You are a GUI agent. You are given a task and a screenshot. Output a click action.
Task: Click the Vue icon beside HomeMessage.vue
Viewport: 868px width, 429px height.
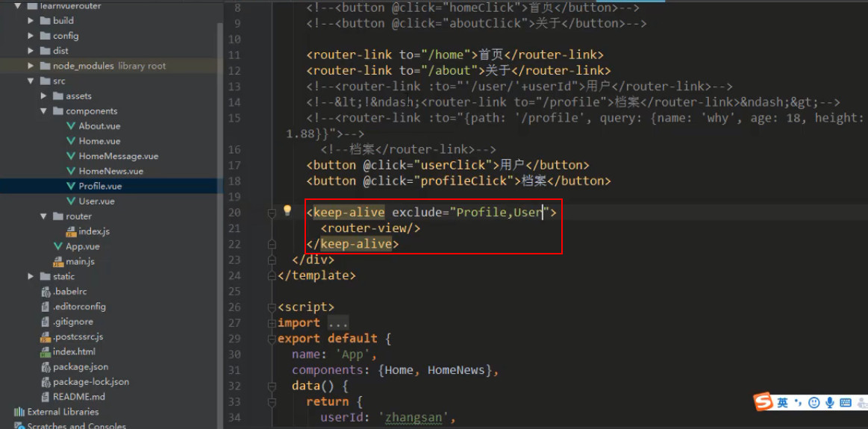[x=70, y=156]
